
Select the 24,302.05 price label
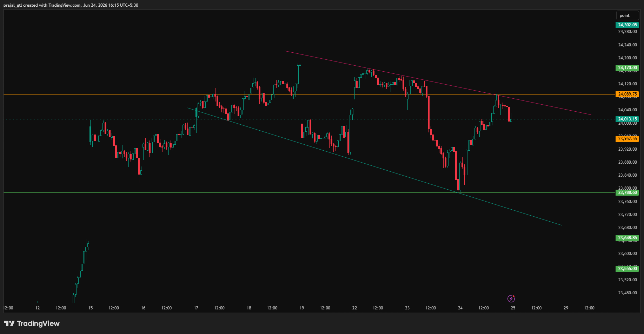coord(627,25)
